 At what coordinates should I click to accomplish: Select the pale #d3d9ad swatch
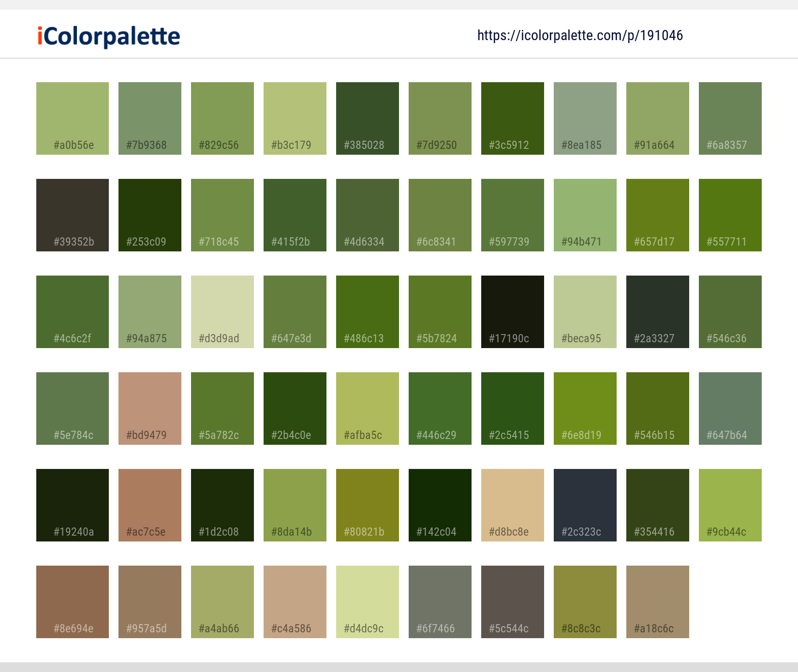pos(222,312)
